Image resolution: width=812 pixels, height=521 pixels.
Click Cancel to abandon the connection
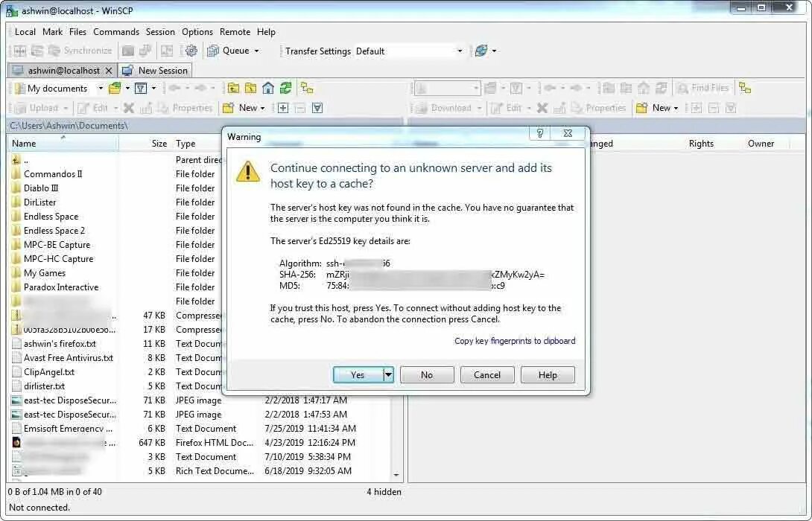(487, 374)
